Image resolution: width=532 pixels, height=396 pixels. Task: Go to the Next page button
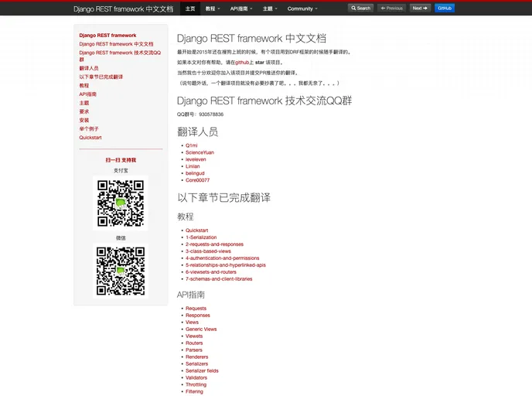click(x=420, y=9)
